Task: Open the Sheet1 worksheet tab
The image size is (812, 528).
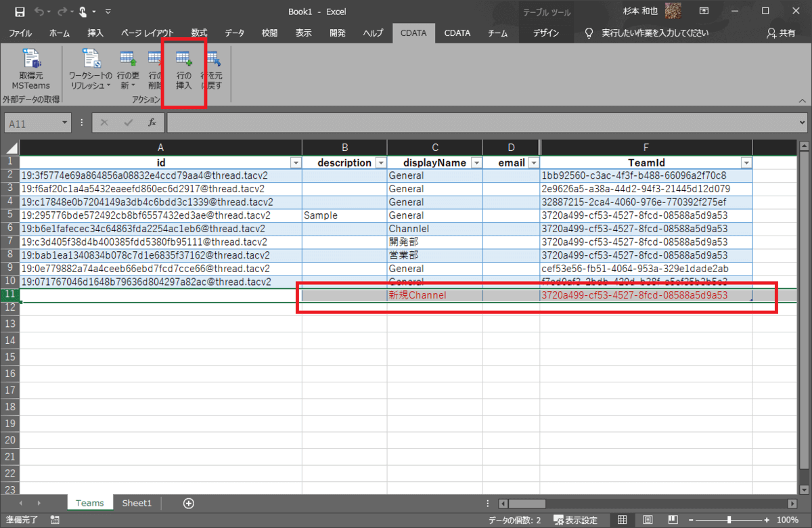Action: 137,503
